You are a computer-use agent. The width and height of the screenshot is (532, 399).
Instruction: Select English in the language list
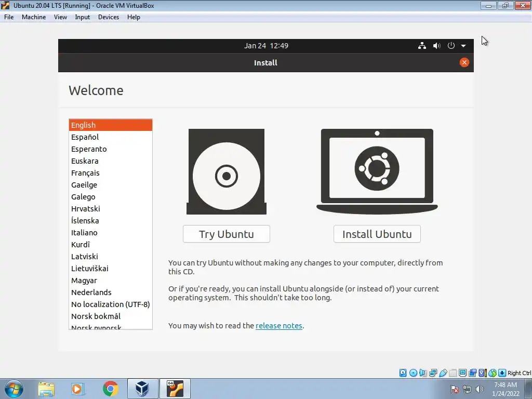pyautogui.click(x=111, y=125)
